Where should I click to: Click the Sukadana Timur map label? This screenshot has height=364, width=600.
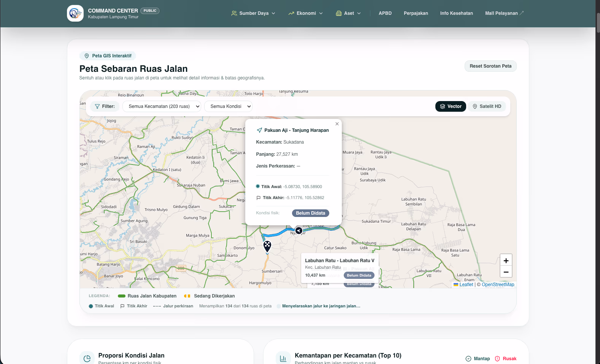click(376, 221)
